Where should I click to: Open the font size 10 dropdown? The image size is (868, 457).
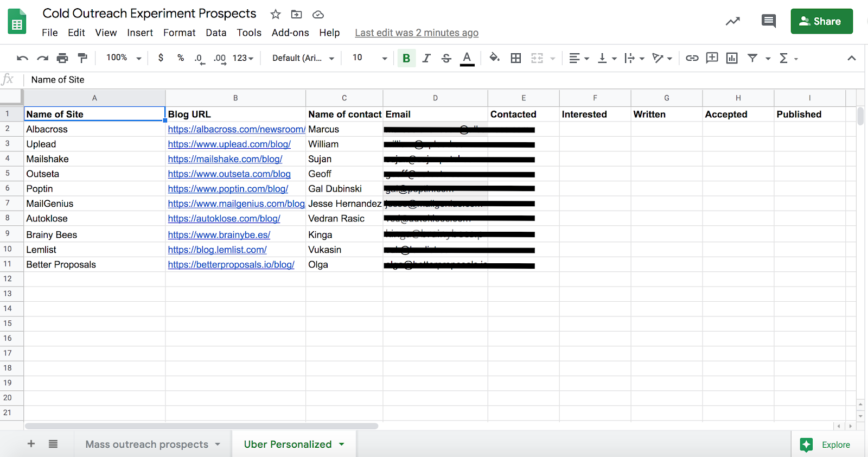(370, 58)
